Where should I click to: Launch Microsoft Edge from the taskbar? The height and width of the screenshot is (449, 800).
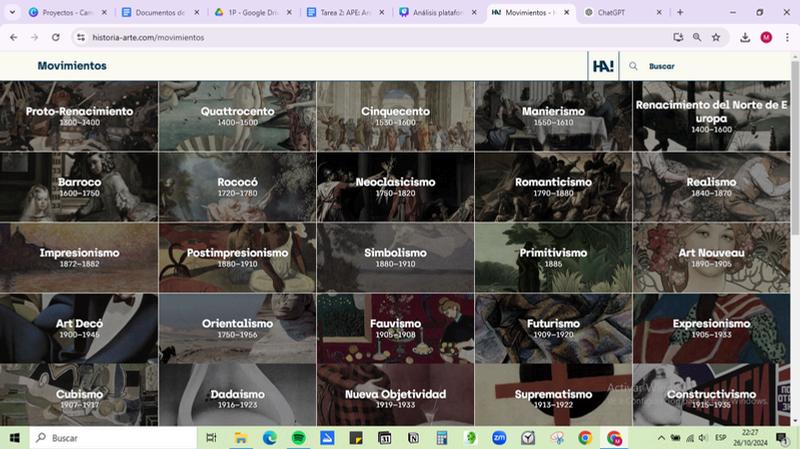[269, 438]
